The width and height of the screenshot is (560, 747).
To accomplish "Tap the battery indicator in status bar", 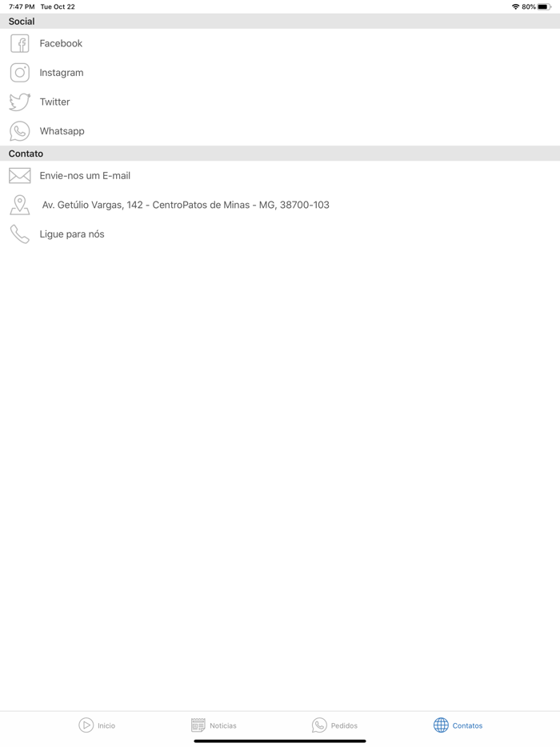I will 544,6.
